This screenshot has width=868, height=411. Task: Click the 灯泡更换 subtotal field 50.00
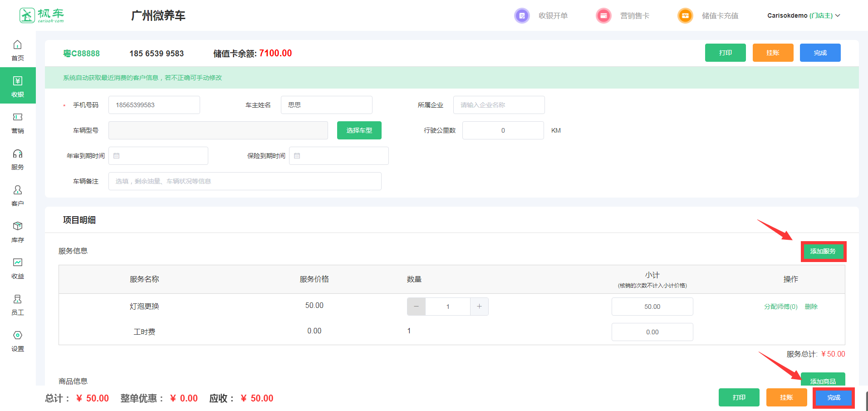pyautogui.click(x=652, y=307)
